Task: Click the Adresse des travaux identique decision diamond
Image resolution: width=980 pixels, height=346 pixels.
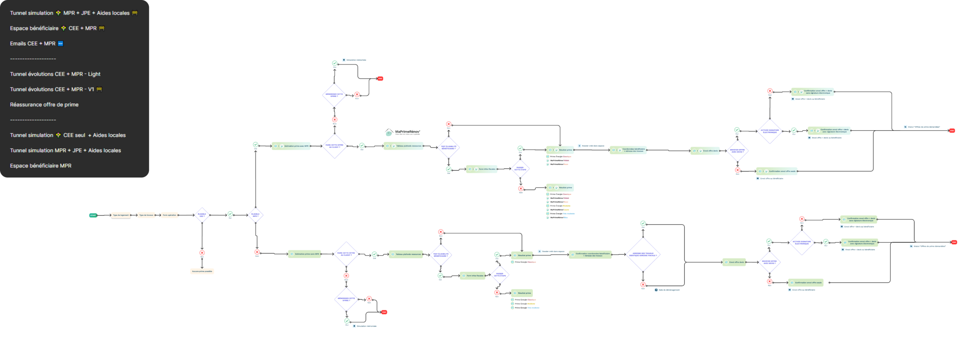Action: tap(643, 254)
